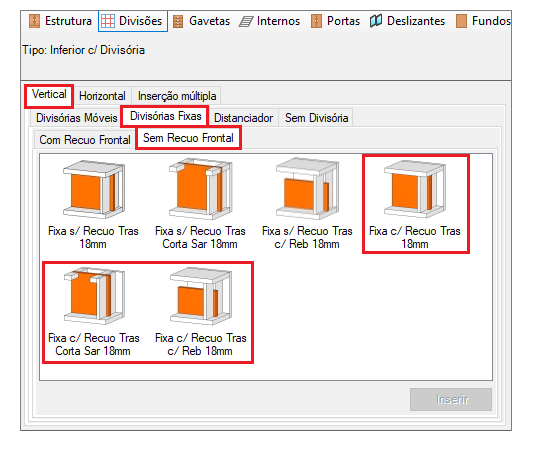Select the Divisórias Móveis tab
533x453 pixels.
(x=76, y=118)
